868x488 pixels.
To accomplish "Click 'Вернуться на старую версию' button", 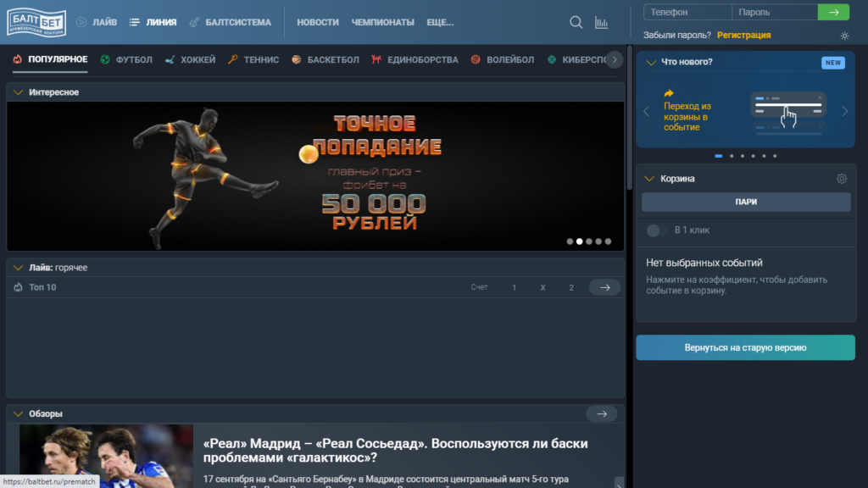I will pos(745,347).
